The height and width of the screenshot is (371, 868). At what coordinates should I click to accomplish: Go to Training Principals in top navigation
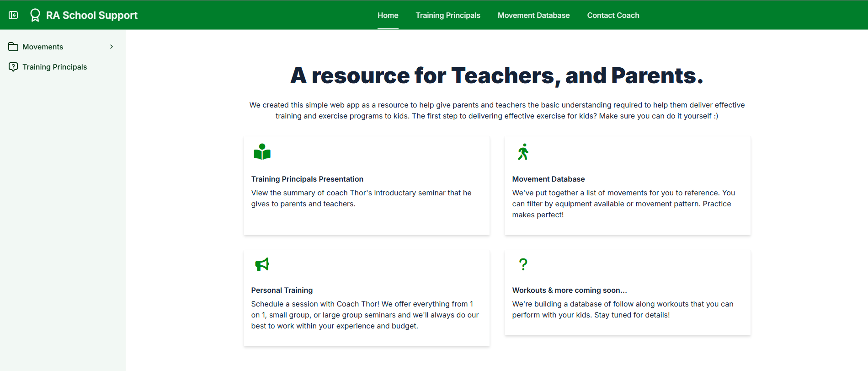(x=447, y=15)
